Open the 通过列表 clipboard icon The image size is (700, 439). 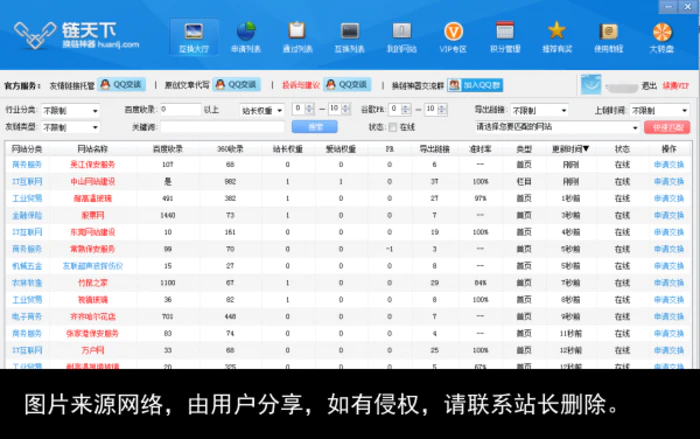[297, 38]
